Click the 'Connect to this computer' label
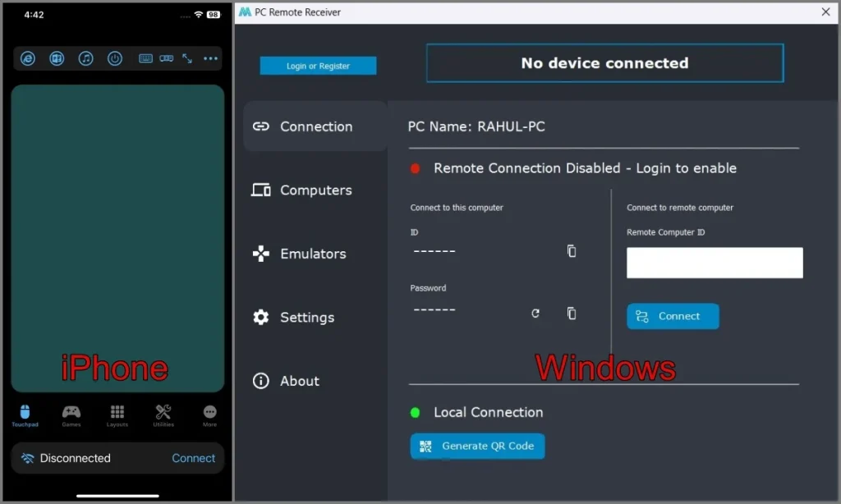 [457, 208]
